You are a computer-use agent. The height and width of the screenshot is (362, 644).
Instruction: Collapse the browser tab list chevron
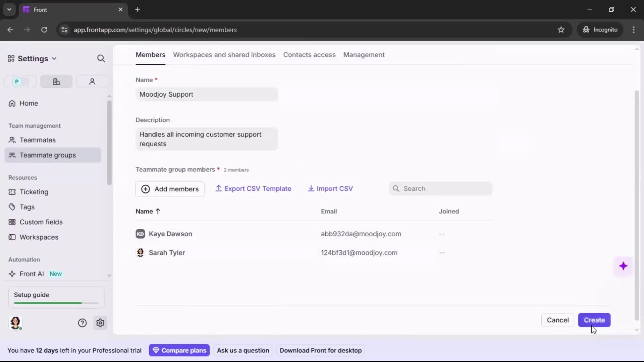coord(9,9)
